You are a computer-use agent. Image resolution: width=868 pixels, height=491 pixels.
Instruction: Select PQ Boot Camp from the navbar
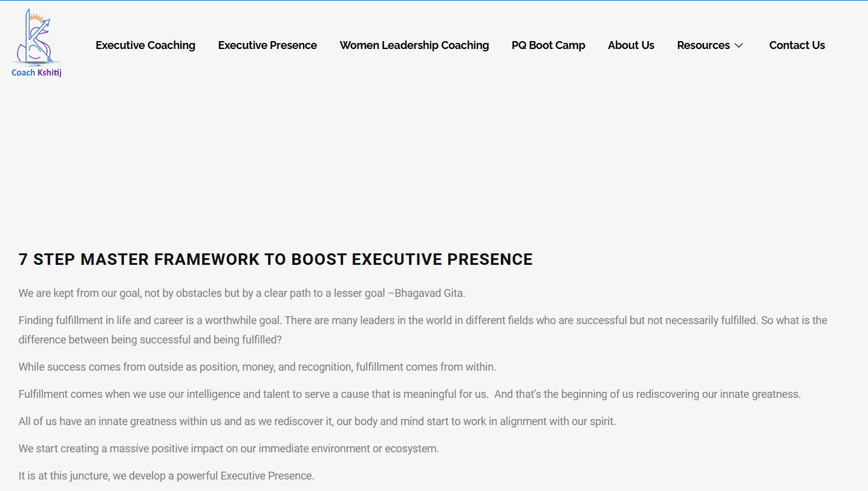548,45
